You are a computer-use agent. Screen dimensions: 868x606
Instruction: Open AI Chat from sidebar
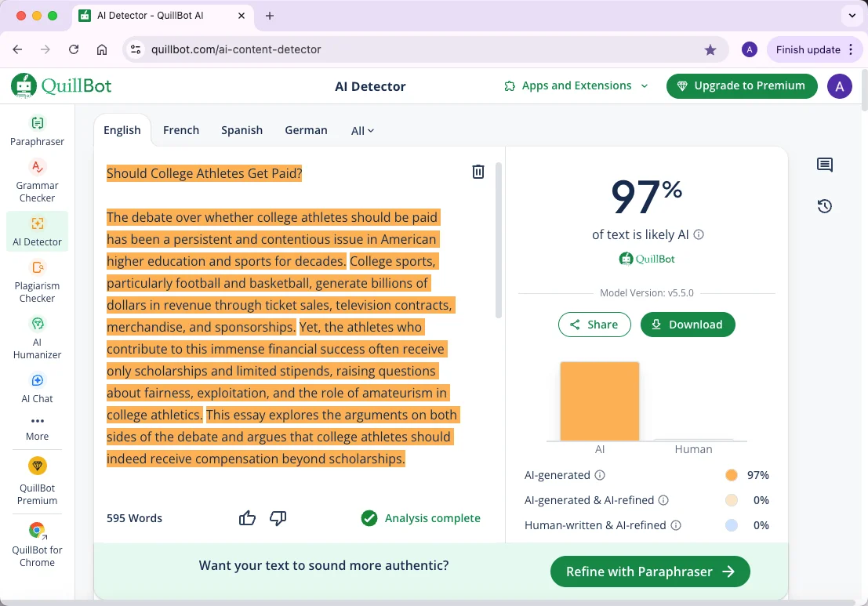click(x=37, y=388)
